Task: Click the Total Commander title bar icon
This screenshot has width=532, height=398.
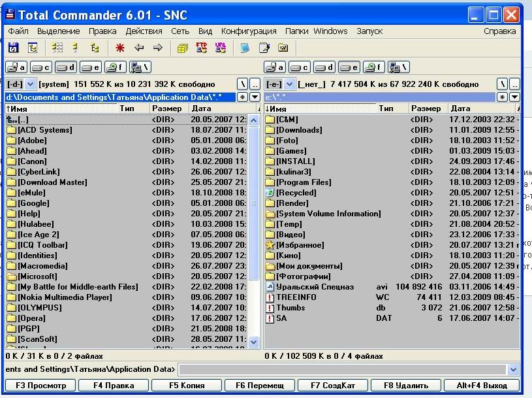Action: click(10, 14)
